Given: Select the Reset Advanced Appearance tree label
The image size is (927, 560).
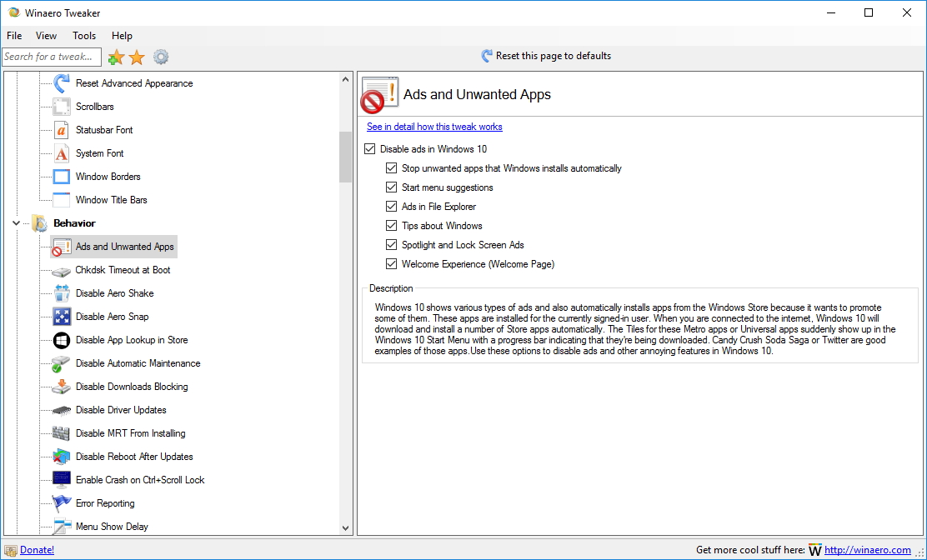Looking at the screenshot, I should tap(134, 83).
